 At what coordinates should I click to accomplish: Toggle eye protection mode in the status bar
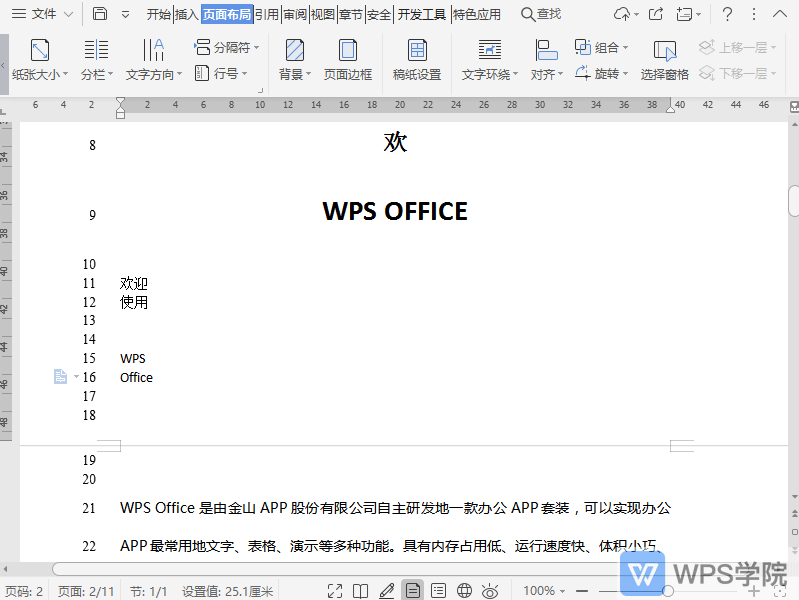point(490,591)
